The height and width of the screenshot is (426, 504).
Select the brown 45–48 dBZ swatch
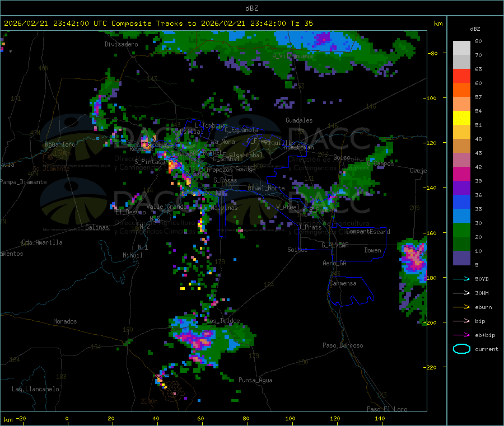[461, 146]
